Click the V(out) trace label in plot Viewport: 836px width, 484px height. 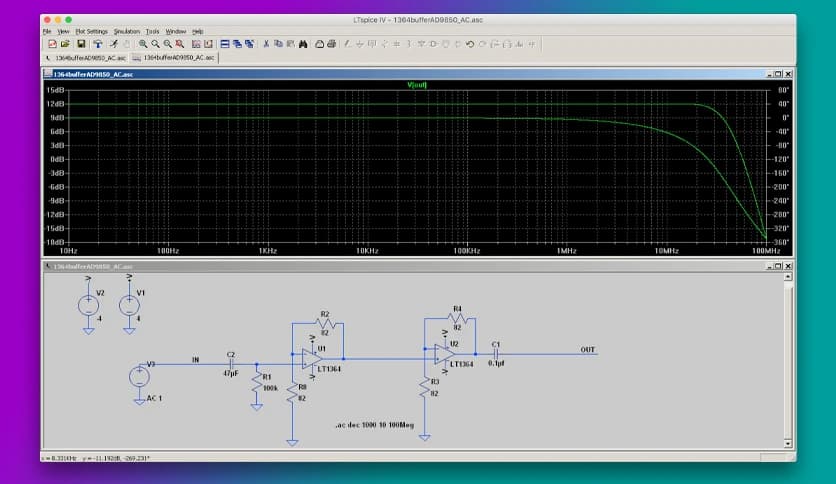tap(417, 85)
